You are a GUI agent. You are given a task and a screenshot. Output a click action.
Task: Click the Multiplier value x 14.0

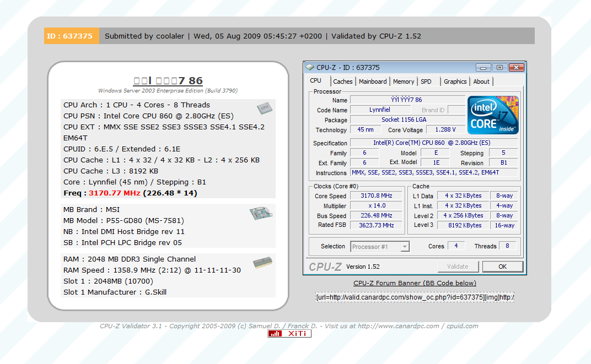[x=376, y=205]
